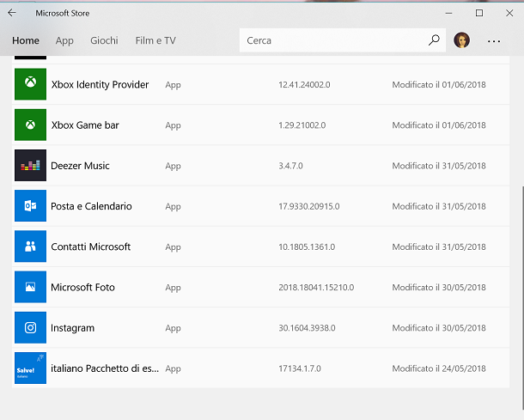Image resolution: width=524 pixels, height=420 pixels.
Task: Open Microsoft Foto app name
Action: 82,288
